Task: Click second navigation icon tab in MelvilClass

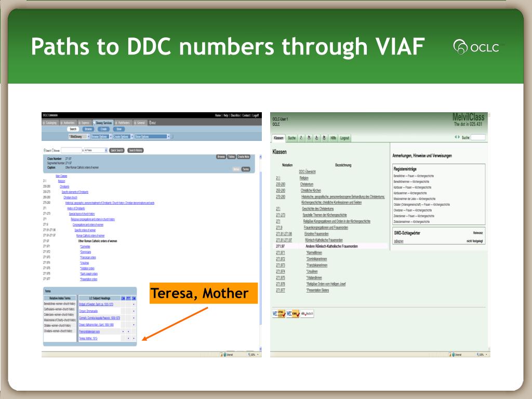Action: tap(309, 138)
